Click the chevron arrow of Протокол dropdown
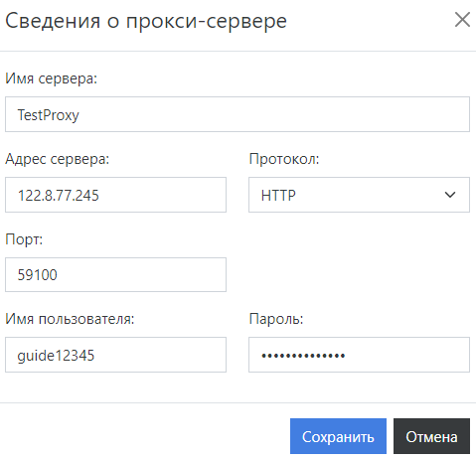The image size is (476, 460). 450,195
